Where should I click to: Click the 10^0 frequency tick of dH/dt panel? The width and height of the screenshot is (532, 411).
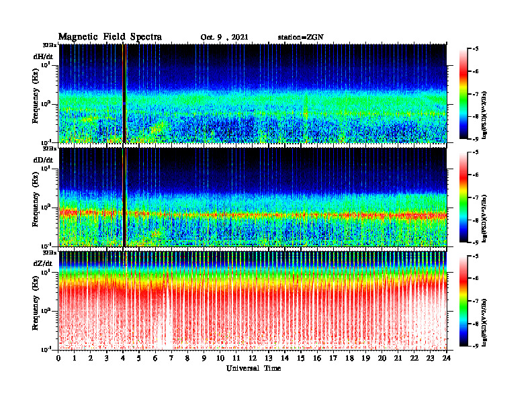[46, 103]
